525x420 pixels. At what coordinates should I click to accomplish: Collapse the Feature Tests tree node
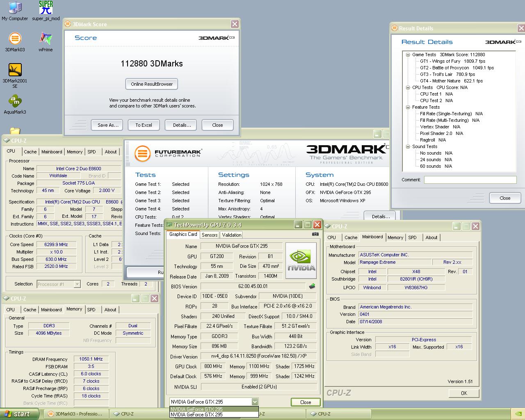pos(408,107)
